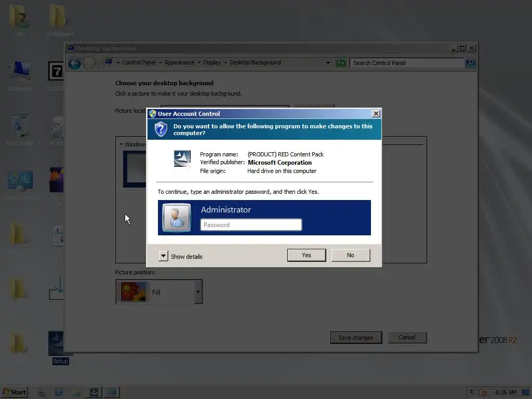Select the Wallpapers folder on the desktop

pyautogui.click(x=60, y=20)
